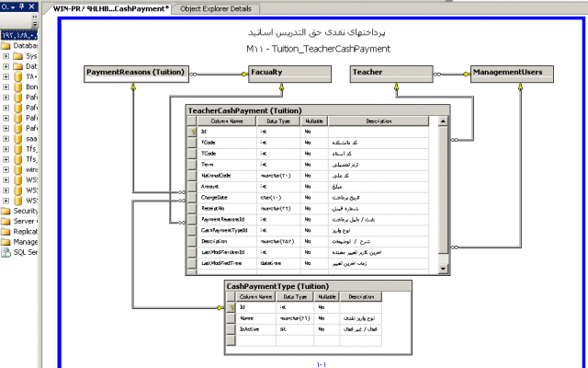Expand the saa database node
The width and height of the screenshot is (588, 368).
(x=6, y=139)
